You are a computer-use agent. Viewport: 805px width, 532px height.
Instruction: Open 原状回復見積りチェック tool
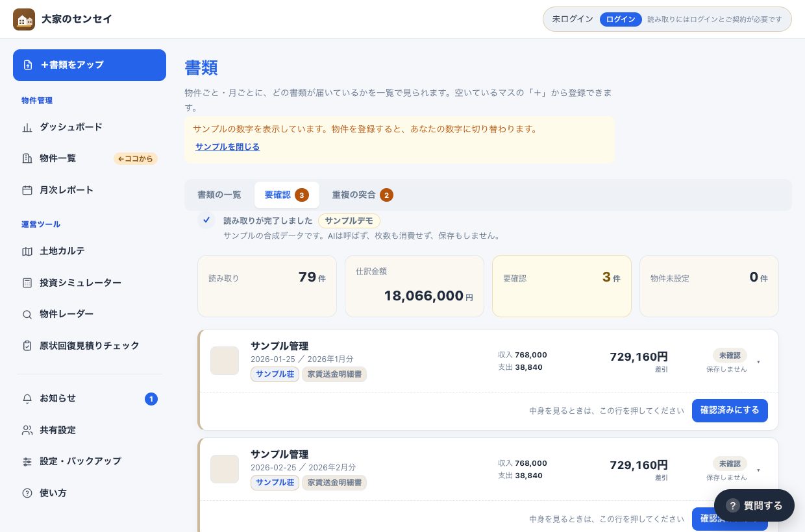coord(90,346)
